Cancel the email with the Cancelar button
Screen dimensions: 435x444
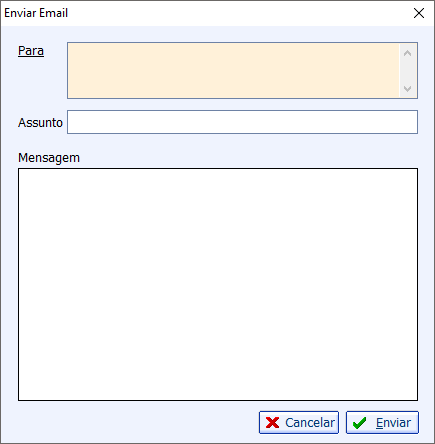click(299, 423)
